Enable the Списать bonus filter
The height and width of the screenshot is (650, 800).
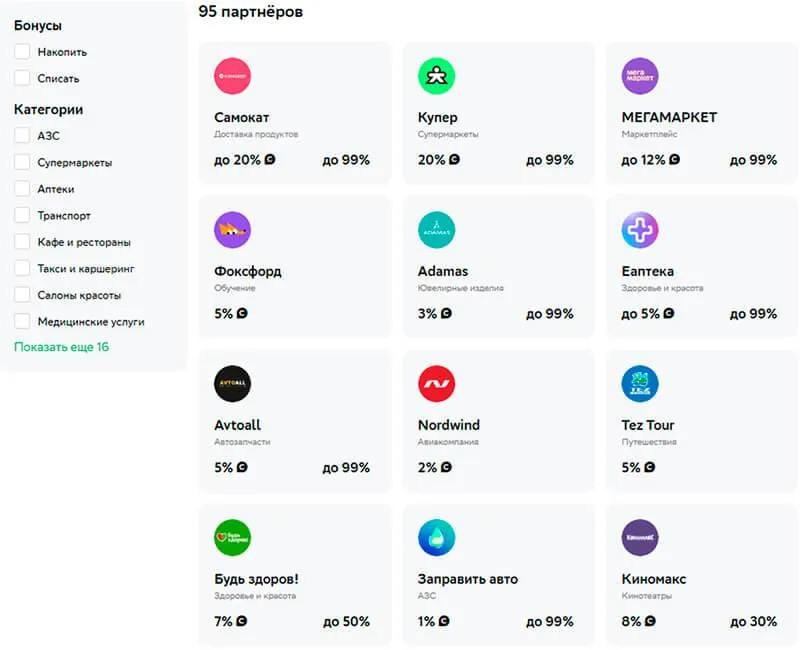(22, 78)
